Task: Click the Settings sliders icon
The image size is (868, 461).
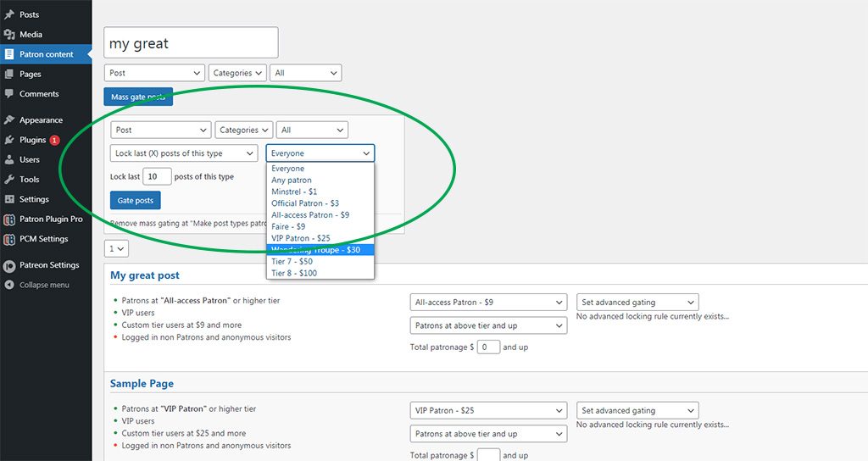Action: pyautogui.click(x=9, y=199)
